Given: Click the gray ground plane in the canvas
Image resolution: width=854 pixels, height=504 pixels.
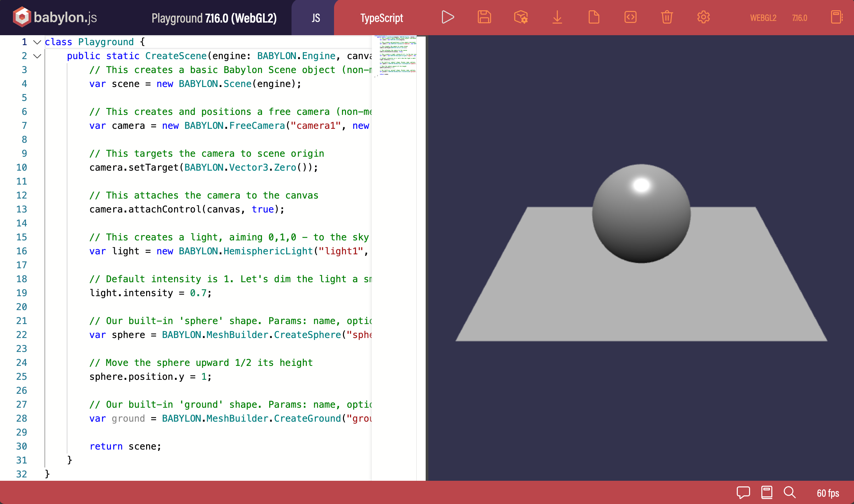Looking at the screenshot, I should click(641, 302).
